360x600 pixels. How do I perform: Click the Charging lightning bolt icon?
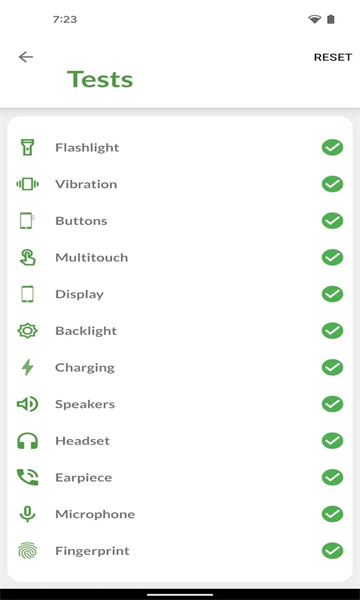coord(28,367)
